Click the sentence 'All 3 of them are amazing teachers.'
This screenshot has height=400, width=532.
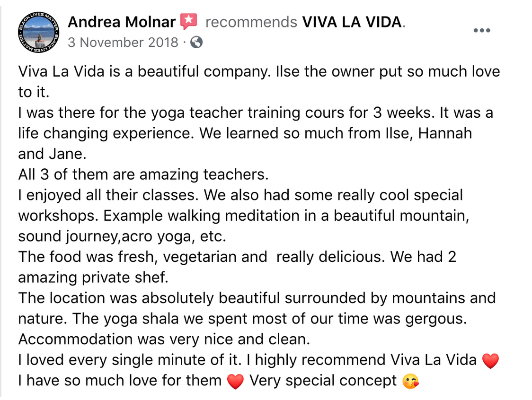tap(143, 174)
